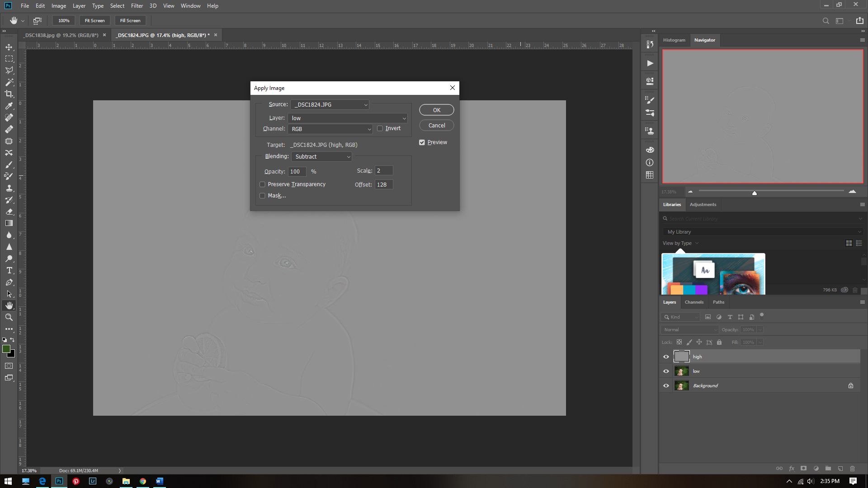Click the foreground color swatch
868x488 pixels.
(x=6, y=349)
